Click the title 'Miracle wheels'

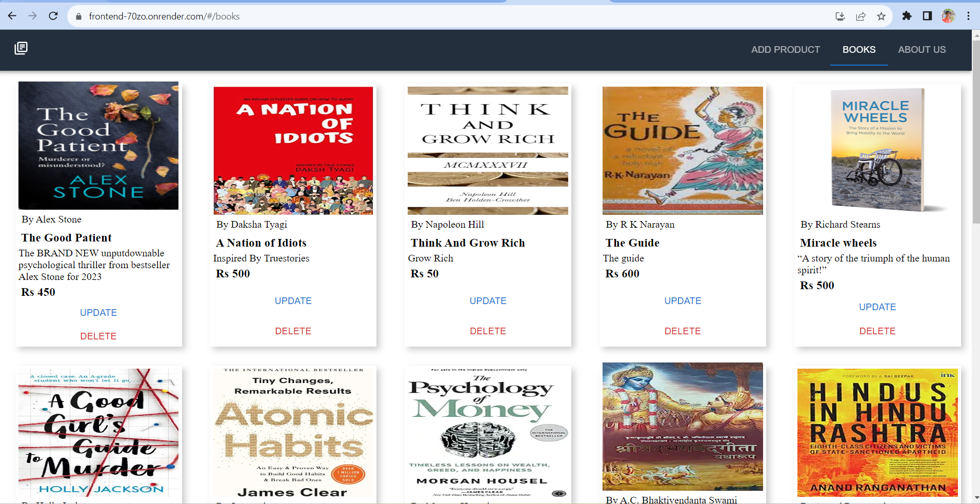pos(838,243)
